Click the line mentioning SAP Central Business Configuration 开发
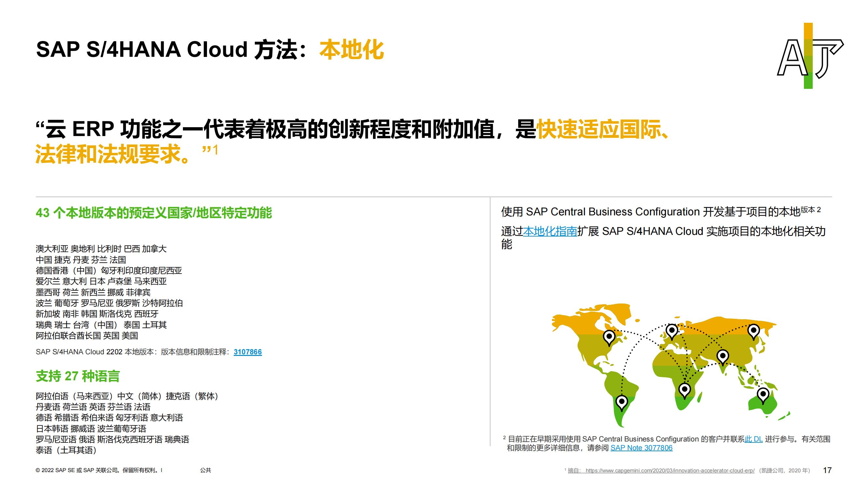868x488 pixels. (x=661, y=211)
